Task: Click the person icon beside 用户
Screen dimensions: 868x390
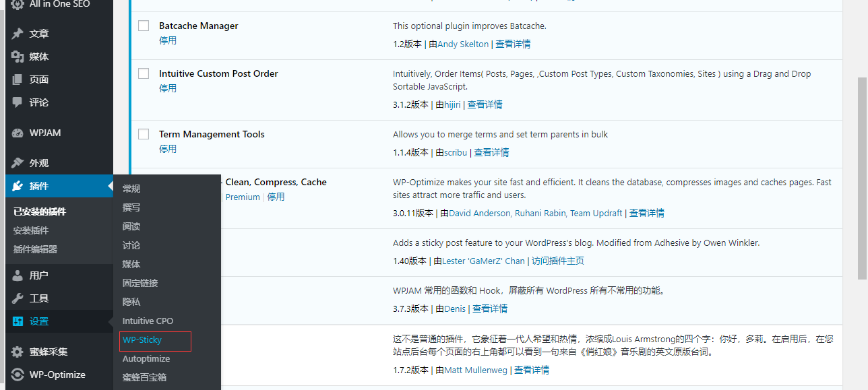Action: (18, 275)
